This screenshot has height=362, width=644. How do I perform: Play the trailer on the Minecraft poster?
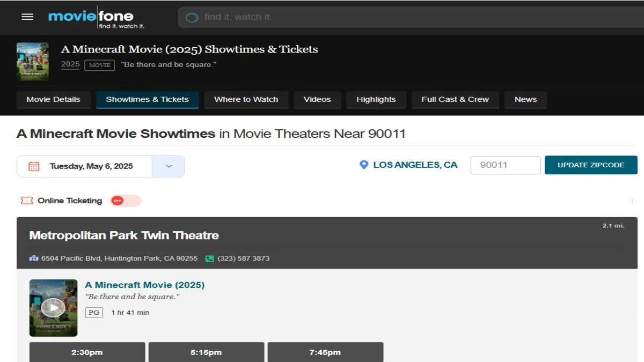coord(53,307)
